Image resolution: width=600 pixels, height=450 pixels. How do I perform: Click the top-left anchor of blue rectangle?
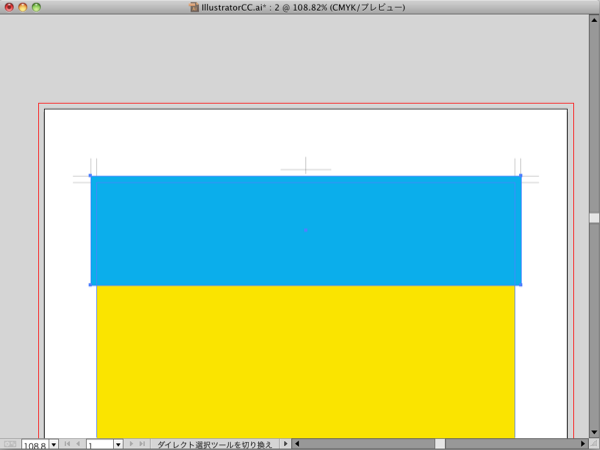(91, 176)
